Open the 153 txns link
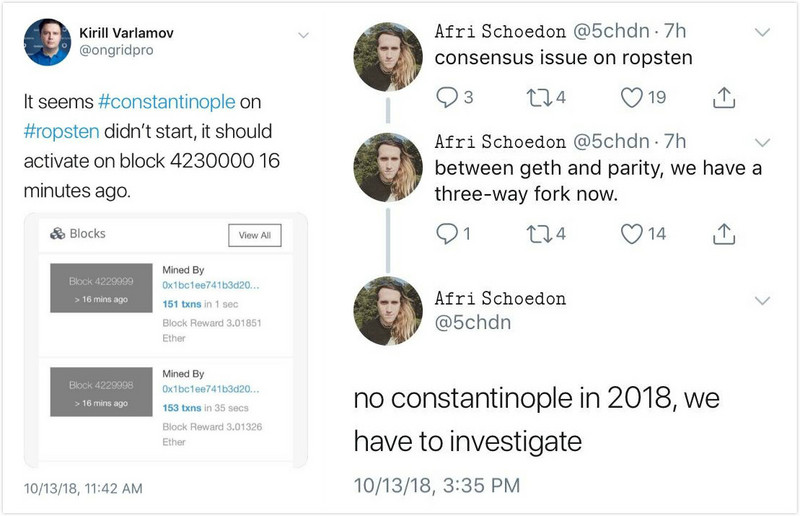The width and height of the screenshot is (800, 516). 182,408
